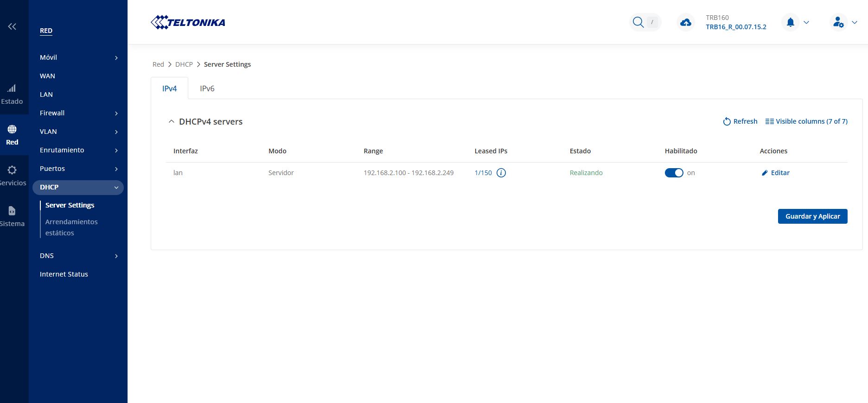
Task: Switch to the IPv6 tab
Action: click(207, 88)
